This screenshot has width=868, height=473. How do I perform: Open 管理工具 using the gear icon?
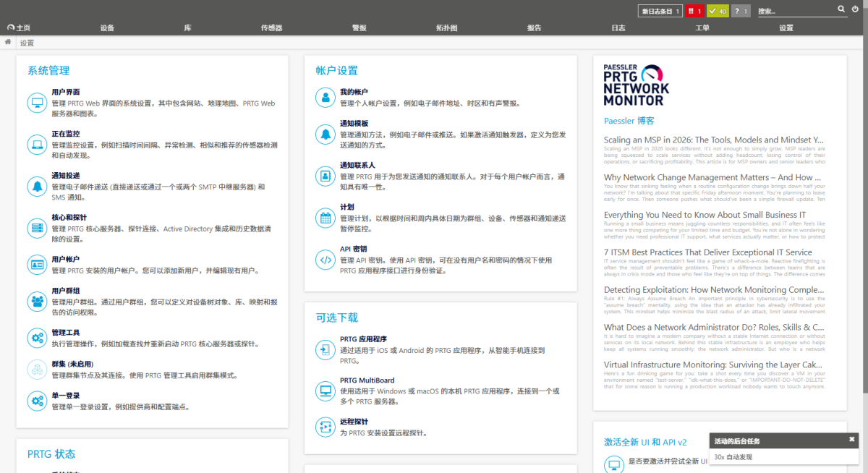click(x=37, y=336)
